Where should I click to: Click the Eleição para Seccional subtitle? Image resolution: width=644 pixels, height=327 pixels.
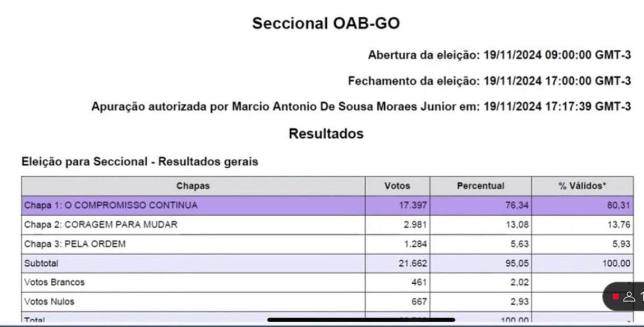(140, 162)
